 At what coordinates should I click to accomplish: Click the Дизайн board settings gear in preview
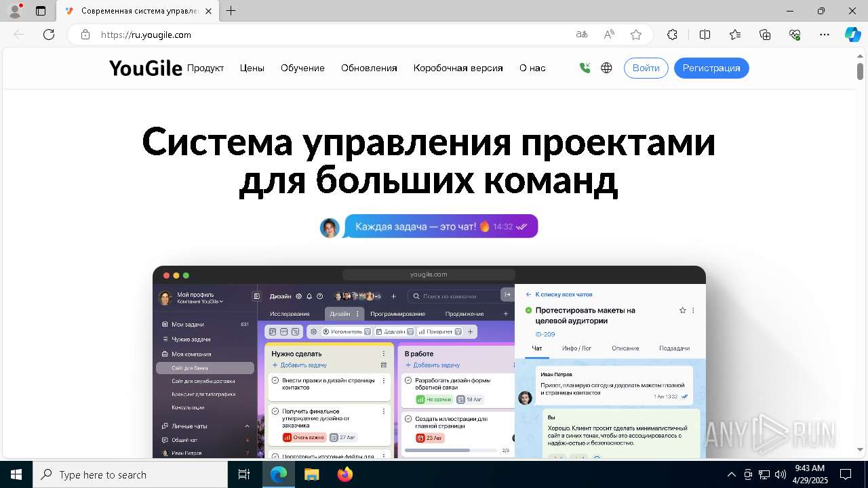pyautogui.click(x=299, y=296)
